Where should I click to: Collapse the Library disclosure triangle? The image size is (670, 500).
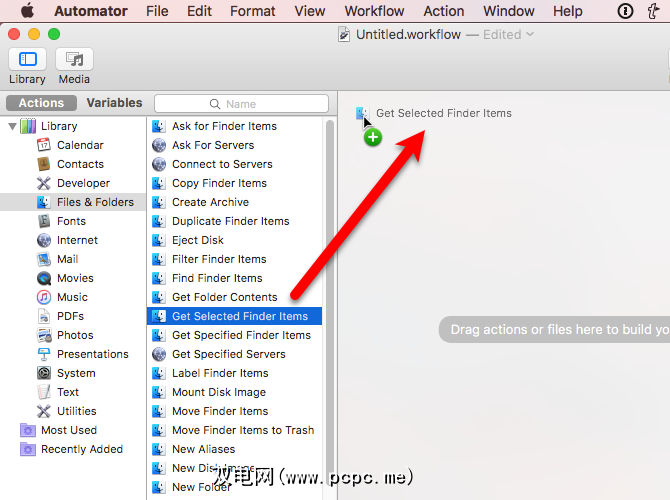coord(12,126)
